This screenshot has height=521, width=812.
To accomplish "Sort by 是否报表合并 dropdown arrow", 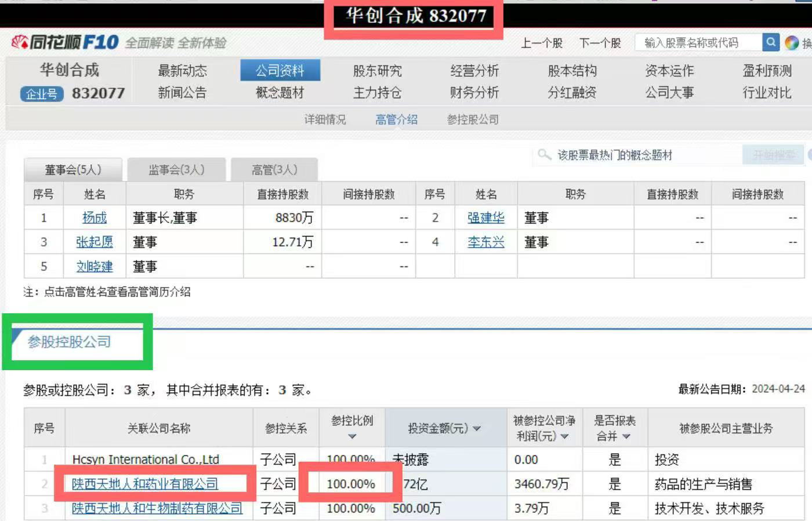I will (626, 436).
